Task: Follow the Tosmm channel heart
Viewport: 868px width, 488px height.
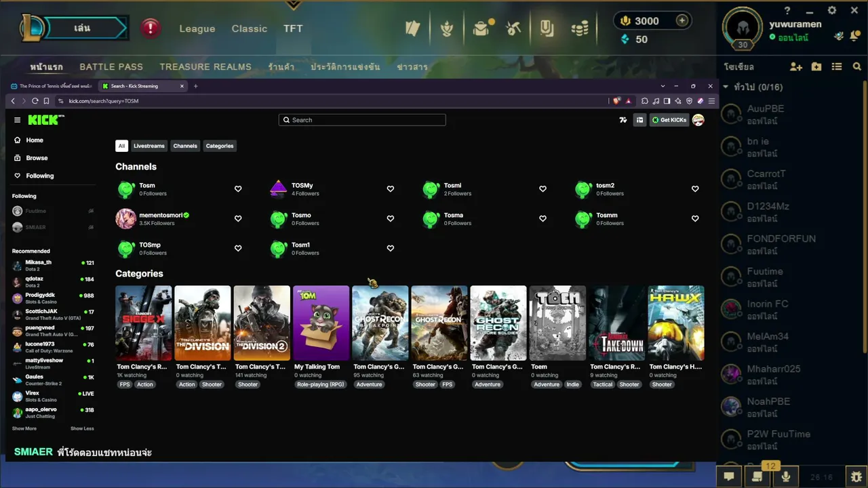Action: [x=695, y=219]
